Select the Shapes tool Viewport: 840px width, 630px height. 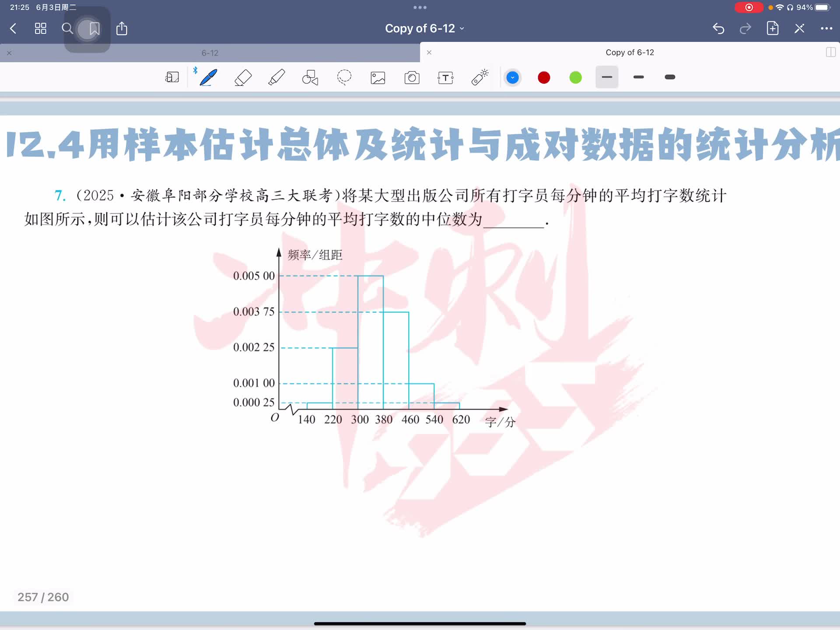[310, 77]
